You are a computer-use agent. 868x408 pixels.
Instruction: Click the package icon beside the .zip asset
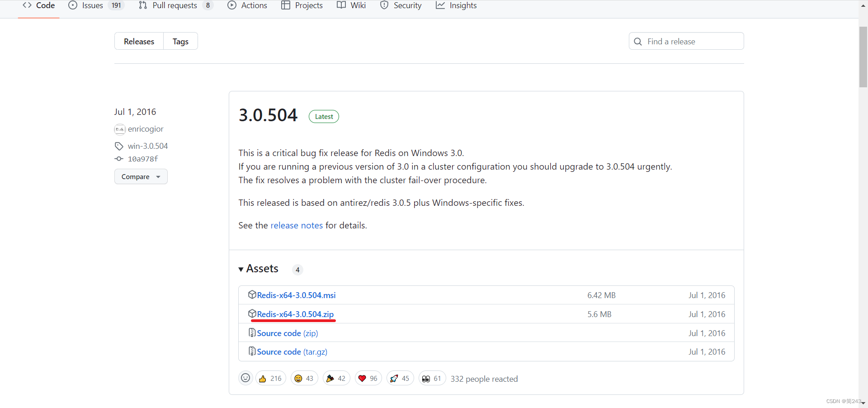coord(252,313)
